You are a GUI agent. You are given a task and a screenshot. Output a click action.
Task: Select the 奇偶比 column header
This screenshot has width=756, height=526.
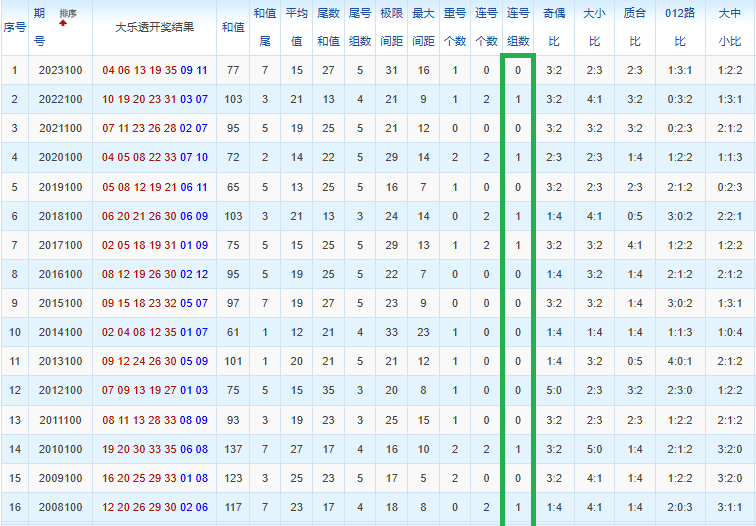554,27
